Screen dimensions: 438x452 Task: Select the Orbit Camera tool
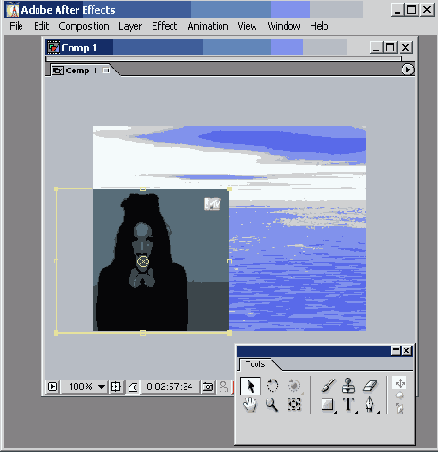[294, 386]
